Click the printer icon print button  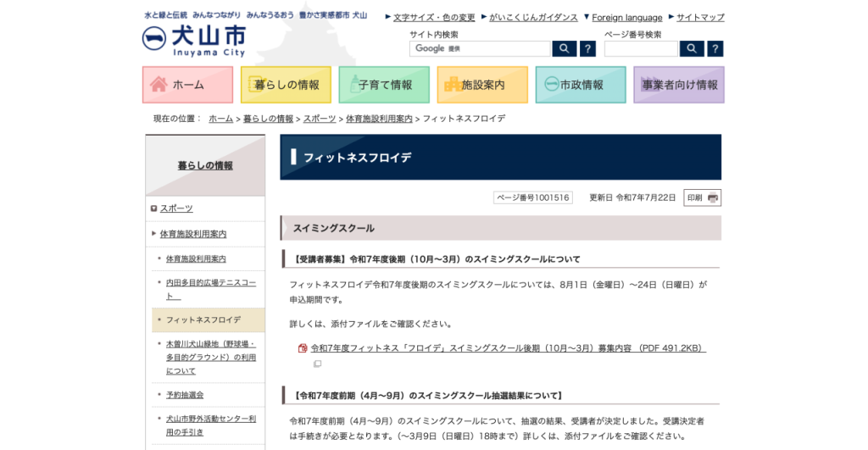coord(703,197)
